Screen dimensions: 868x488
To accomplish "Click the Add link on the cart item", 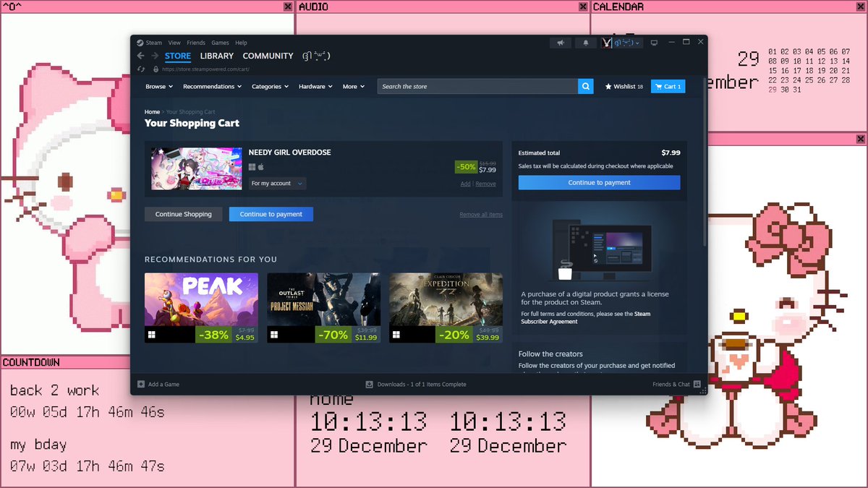I will pyautogui.click(x=465, y=184).
